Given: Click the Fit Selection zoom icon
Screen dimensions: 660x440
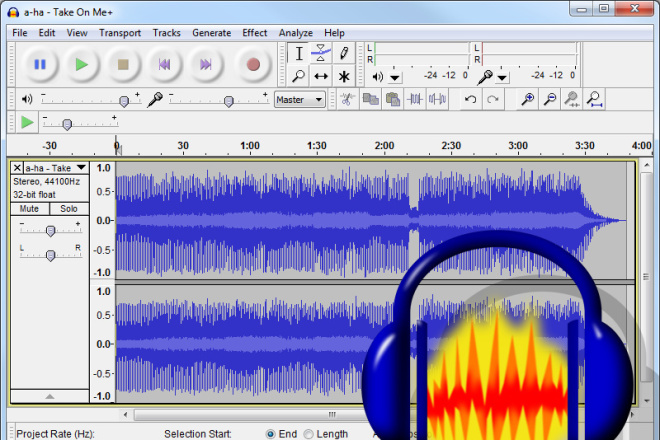Looking at the screenshot, I should click(x=572, y=99).
